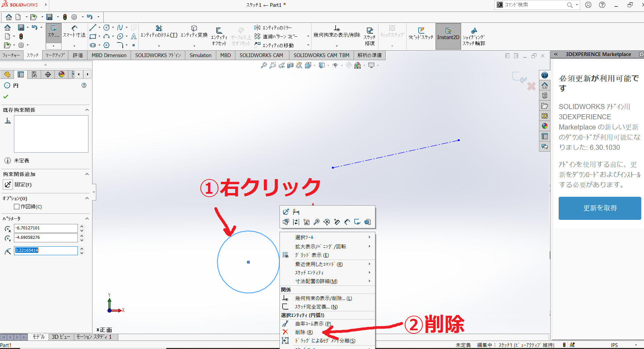Click the Smart Dimension tool
Viewport: 644px width, 349px height.
pyautogui.click(x=74, y=32)
